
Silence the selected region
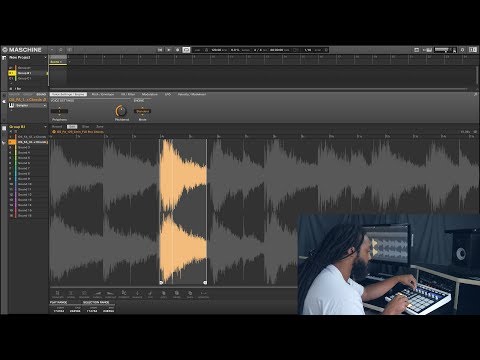pyautogui.click(x=137, y=294)
